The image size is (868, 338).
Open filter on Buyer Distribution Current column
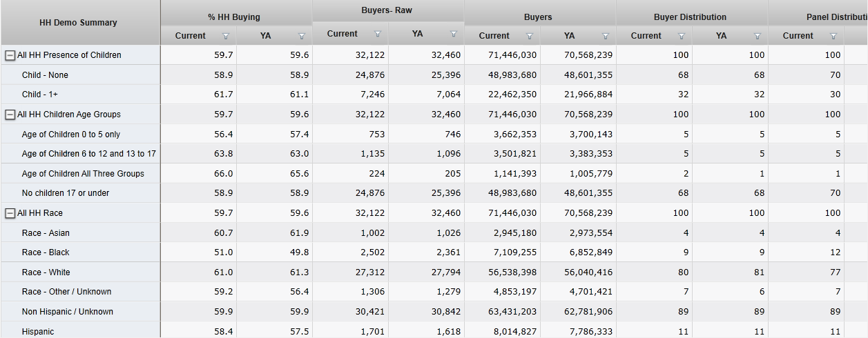click(x=682, y=36)
